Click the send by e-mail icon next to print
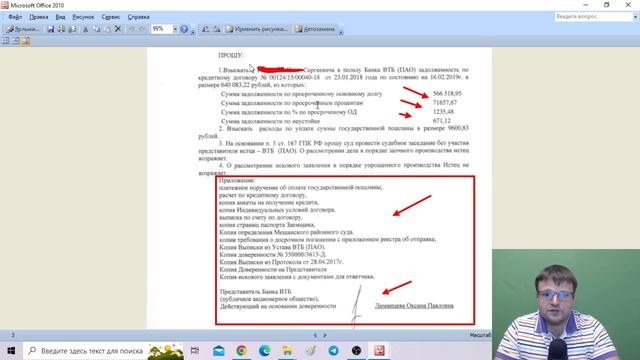Screen dimensions: 640x360 [x=72, y=29]
